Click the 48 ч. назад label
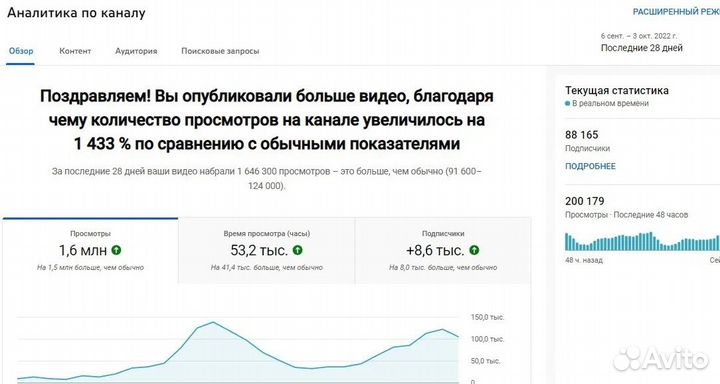Viewport: 720px width, 384px height. [584, 260]
